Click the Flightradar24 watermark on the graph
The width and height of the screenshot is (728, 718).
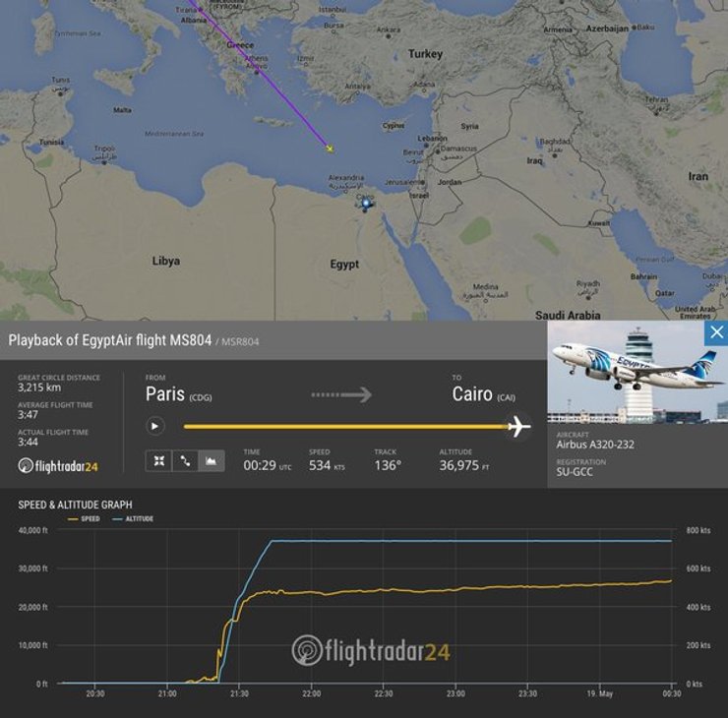tap(371, 650)
